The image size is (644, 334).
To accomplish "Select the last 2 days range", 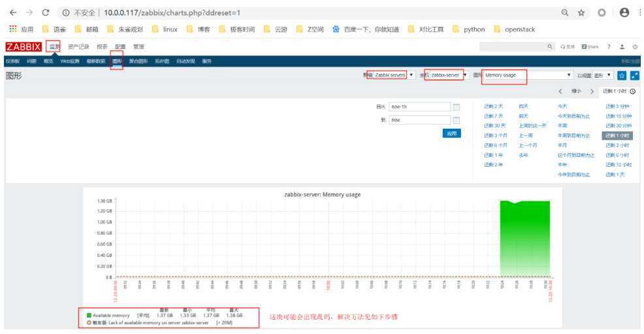I will (x=493, y=107).
